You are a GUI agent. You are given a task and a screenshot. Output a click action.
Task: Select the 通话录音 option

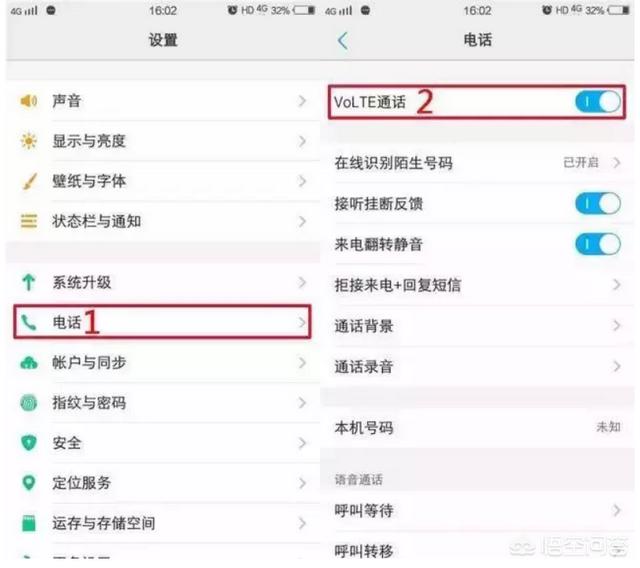478,366
